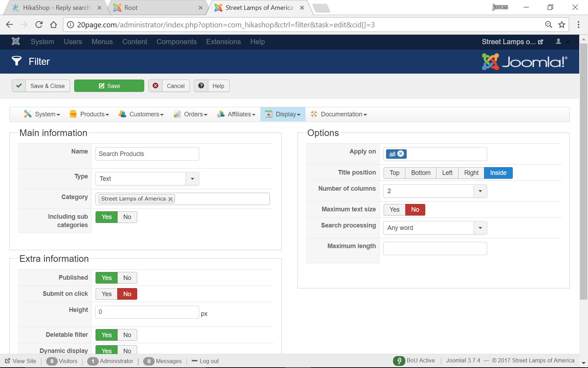Expand the Products dropdown menu
The height and width of the screenshot is (368, 588).
point(89,114)
